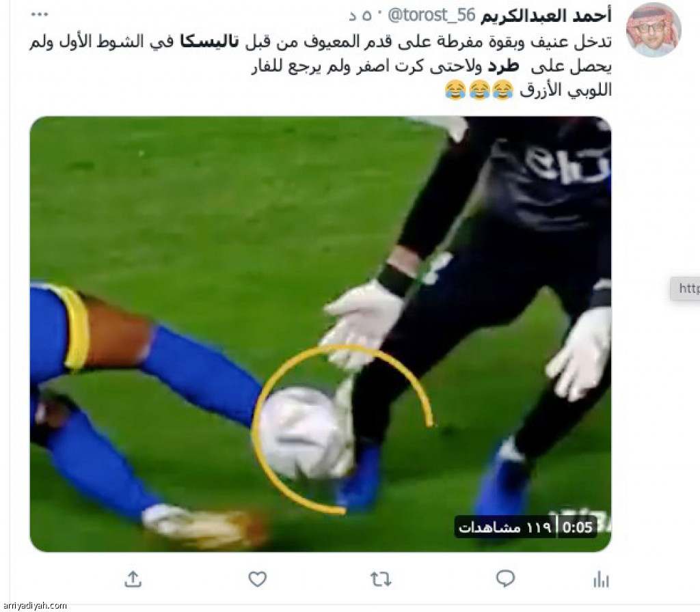The height and width of the screenshot is (612, 700).
Task: Click bold word تاليسكا in tweet
Action: 209,42
